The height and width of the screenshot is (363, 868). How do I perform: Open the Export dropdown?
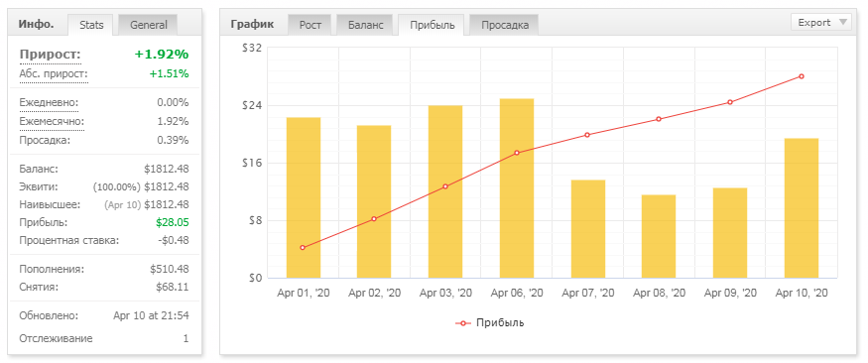(821, 23)
